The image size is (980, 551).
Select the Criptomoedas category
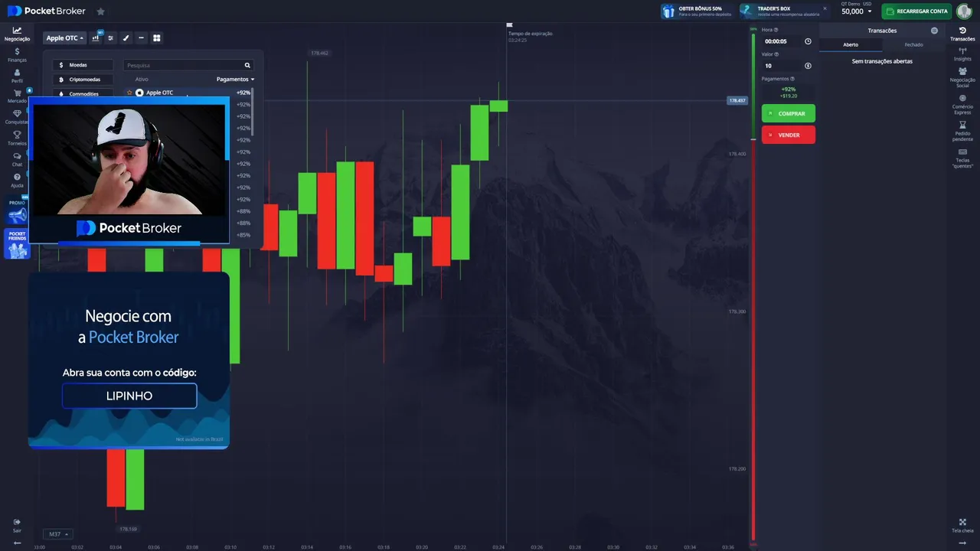click(x=83, y=80)
